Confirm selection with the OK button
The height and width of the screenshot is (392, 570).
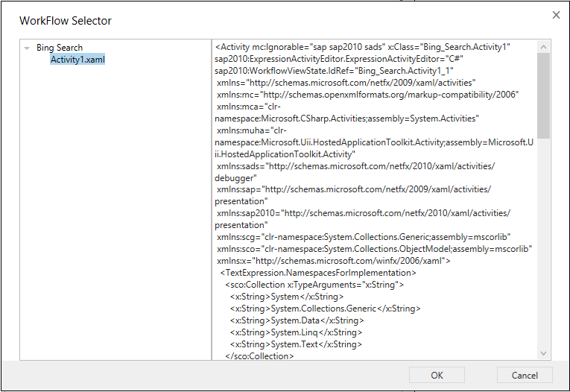(x=437, y=375)
